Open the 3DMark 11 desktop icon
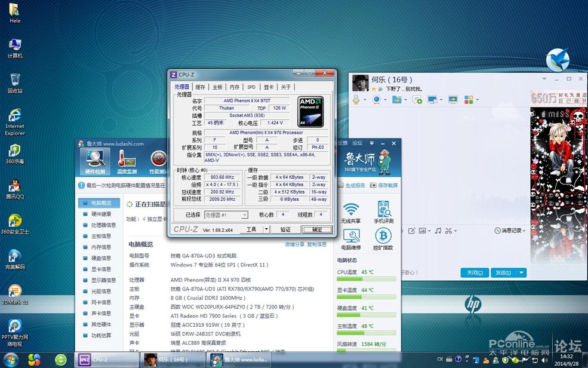Image resolution: width=588 pixels, height=368 pixels. coord(15,295)
